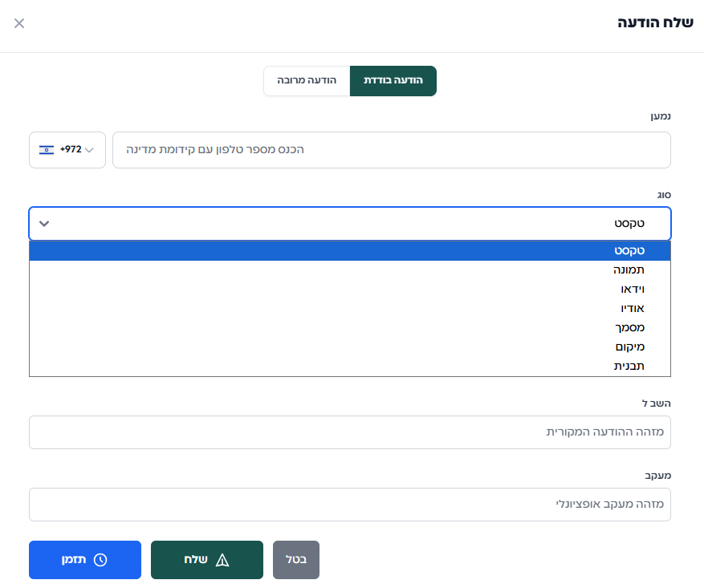Close the send message dialog with X
This screenshot has width=704, height=588.
19,23
